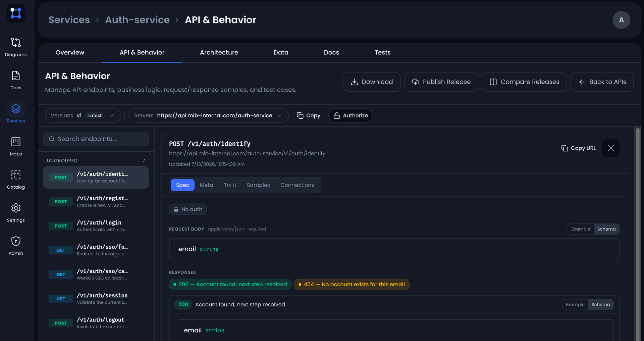Open the top Docs tab
The height and width of the screenshot is (341, 644).
[331, 52]
